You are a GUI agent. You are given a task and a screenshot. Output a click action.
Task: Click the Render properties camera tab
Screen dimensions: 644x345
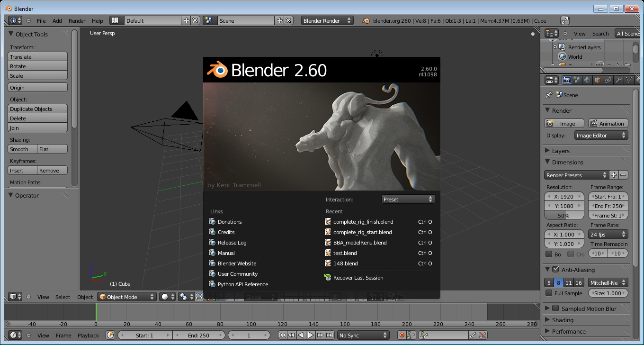click(566, 80)
